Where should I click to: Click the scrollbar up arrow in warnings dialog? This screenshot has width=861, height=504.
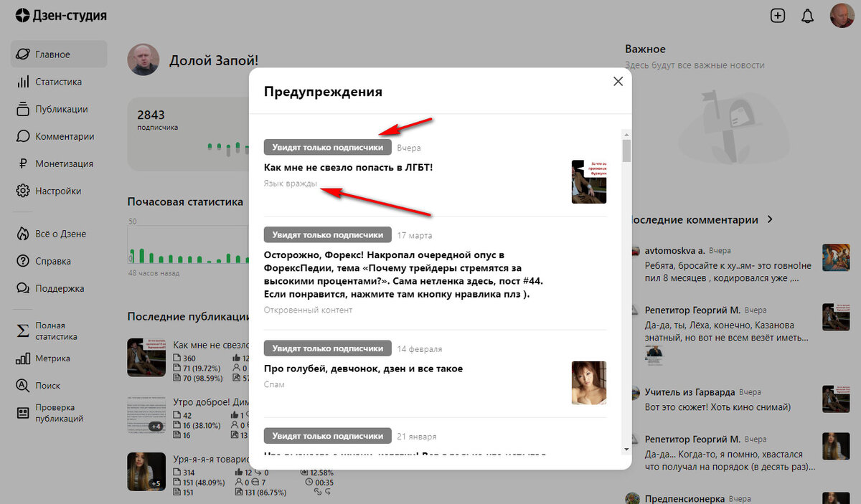click(626, 134)
